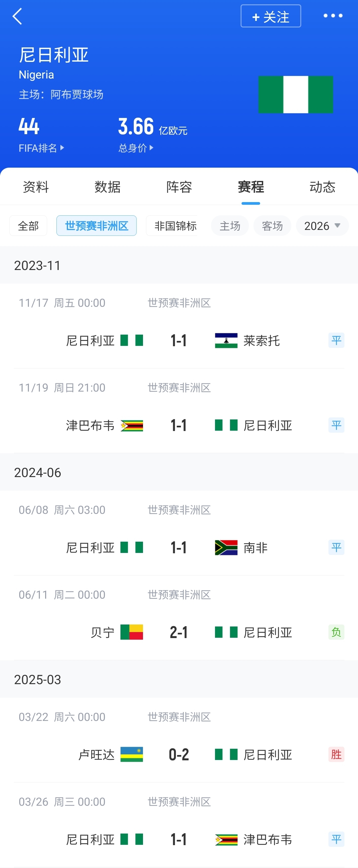Tap the 负 result badge
Viewport: 358px width, 868px height.
[x=336, y=632]
